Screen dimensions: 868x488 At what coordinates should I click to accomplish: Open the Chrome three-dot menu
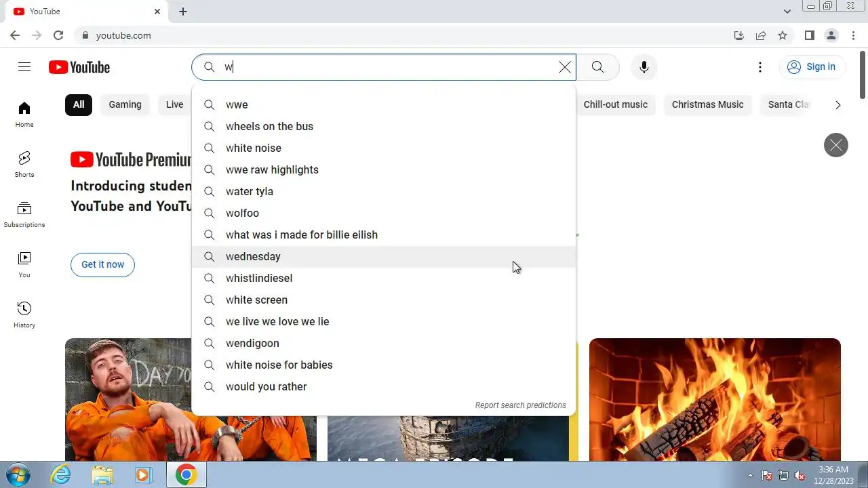[x=852, y=35]
